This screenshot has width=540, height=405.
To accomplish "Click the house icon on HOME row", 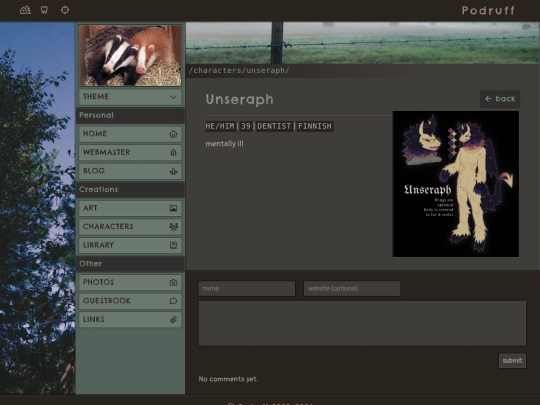I will coord(173,134).
